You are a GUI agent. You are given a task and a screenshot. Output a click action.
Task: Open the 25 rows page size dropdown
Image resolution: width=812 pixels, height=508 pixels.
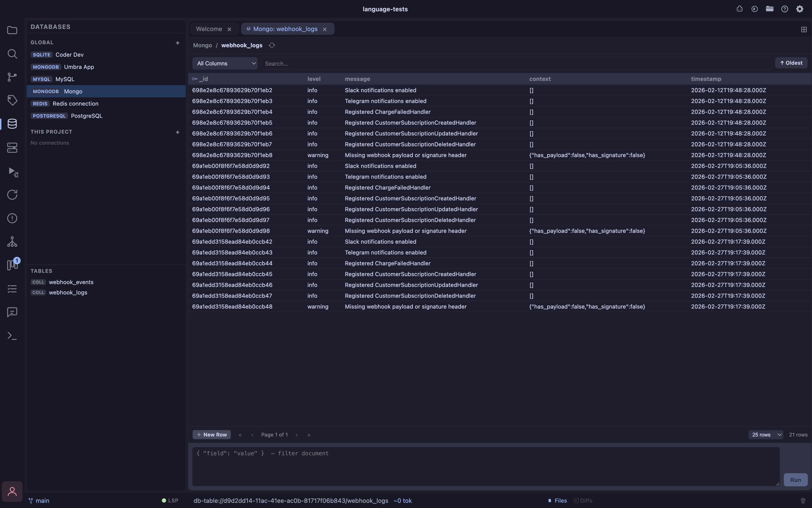coord(766,435)
